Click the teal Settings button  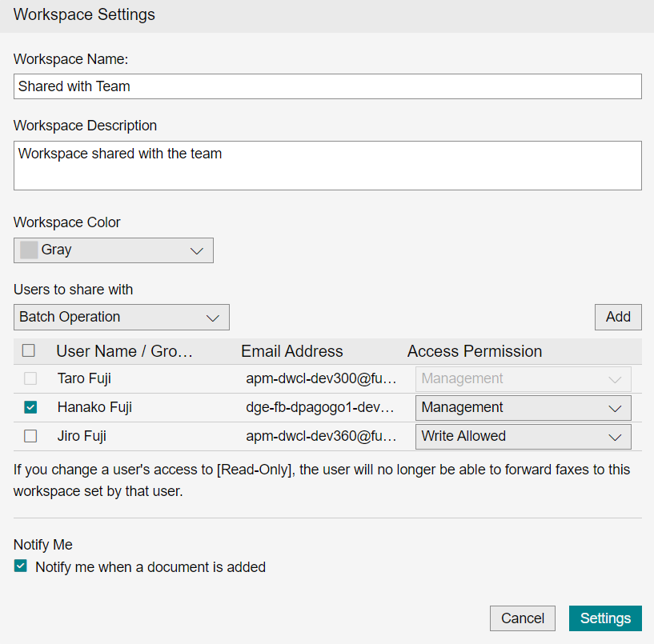pos(605,618)
